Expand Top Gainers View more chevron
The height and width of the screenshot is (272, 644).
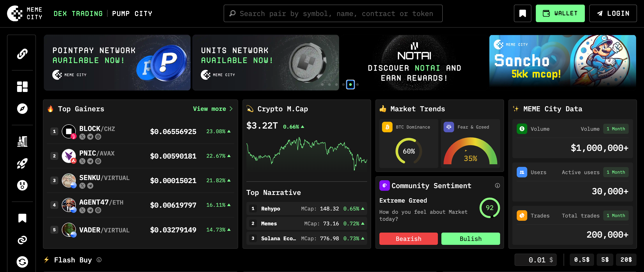coord(231,109)
